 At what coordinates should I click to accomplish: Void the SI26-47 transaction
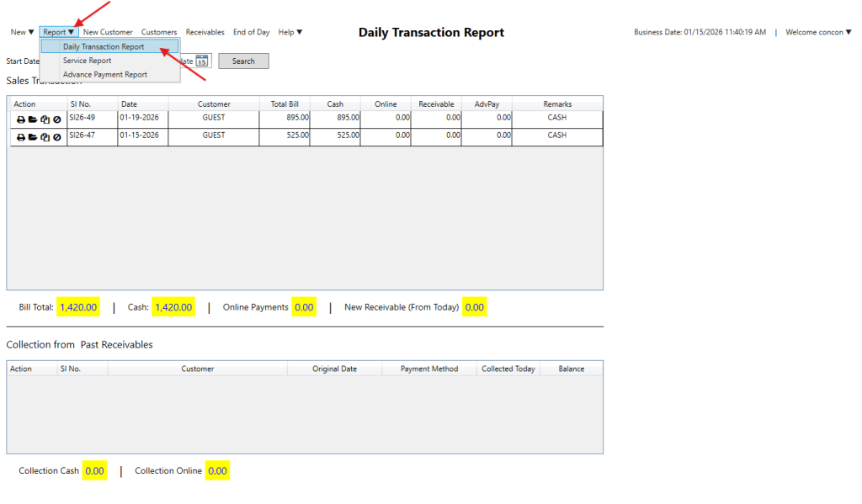click(x=56, y=137)
